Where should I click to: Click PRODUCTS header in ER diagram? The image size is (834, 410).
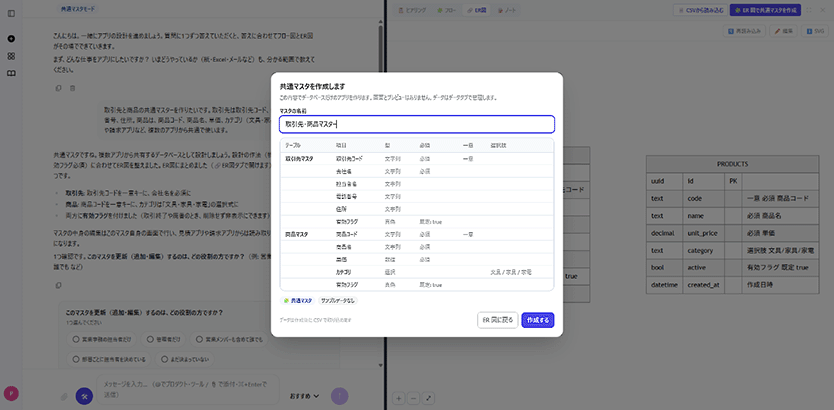(732, 164)
